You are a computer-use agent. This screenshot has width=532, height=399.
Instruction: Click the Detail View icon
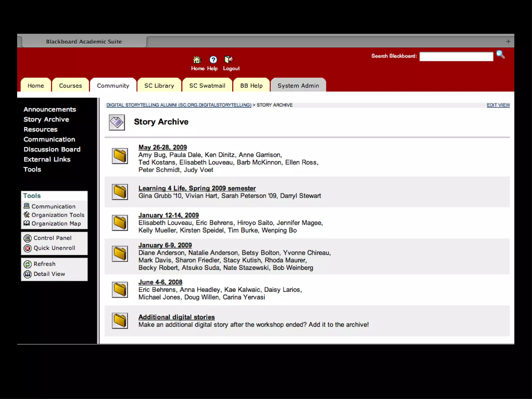coord(28,274)
